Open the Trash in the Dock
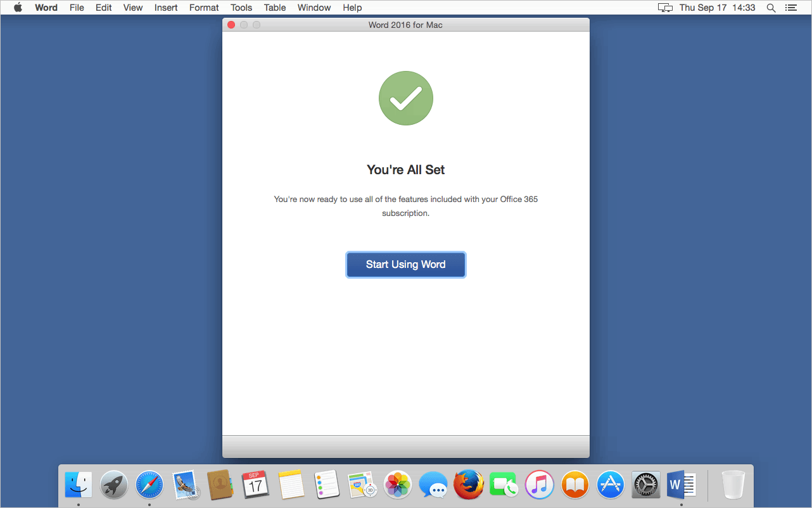 pyautogui.click(x=733, y=485)
